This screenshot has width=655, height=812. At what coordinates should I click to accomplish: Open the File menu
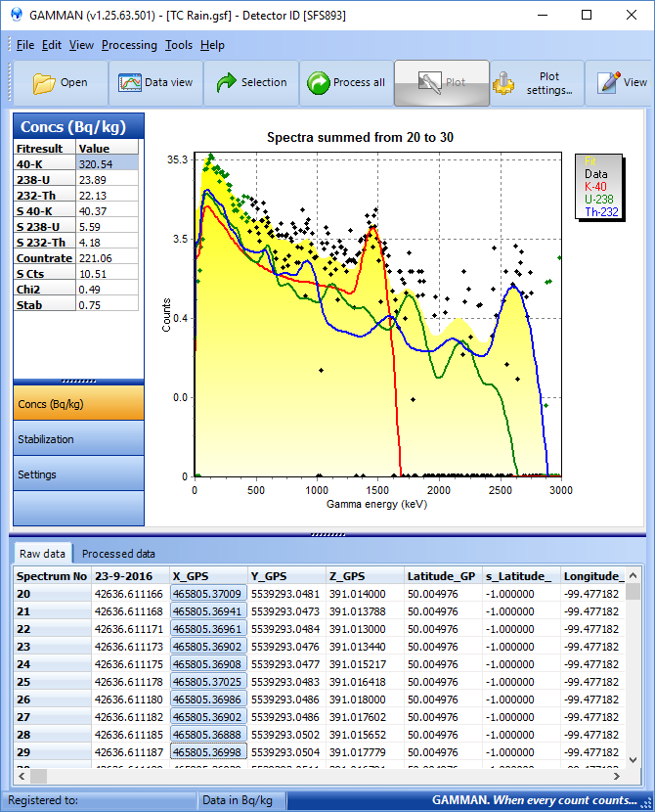pos(24,45)
